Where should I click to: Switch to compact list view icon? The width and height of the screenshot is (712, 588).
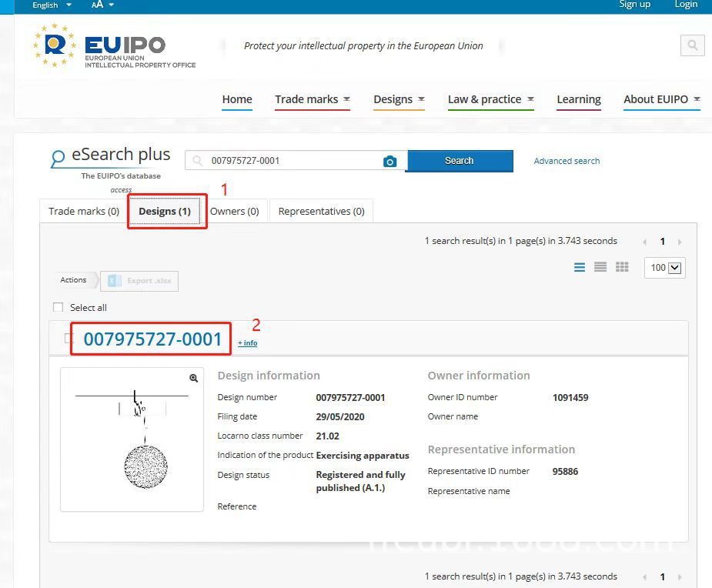tap(600, 267)
